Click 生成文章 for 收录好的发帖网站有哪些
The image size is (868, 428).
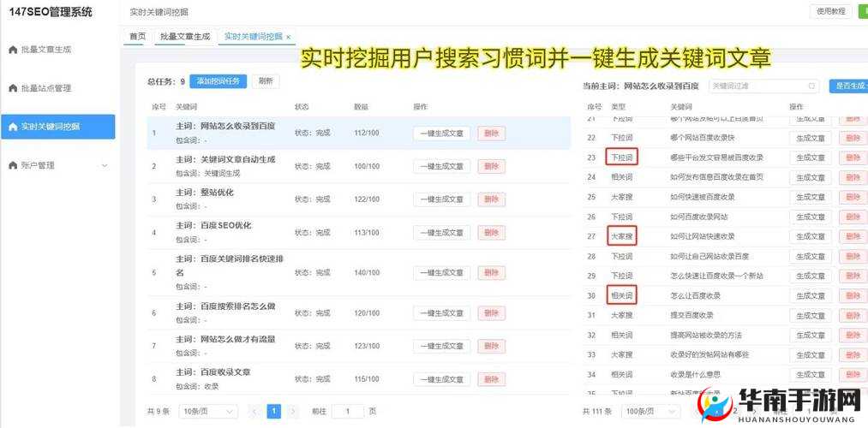point(811,355)
